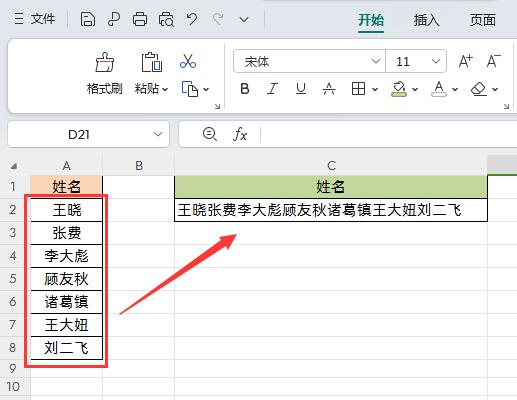Click the 粘贴 paste button
Viewport: 517px width, 400px height.
click(151, 74)
